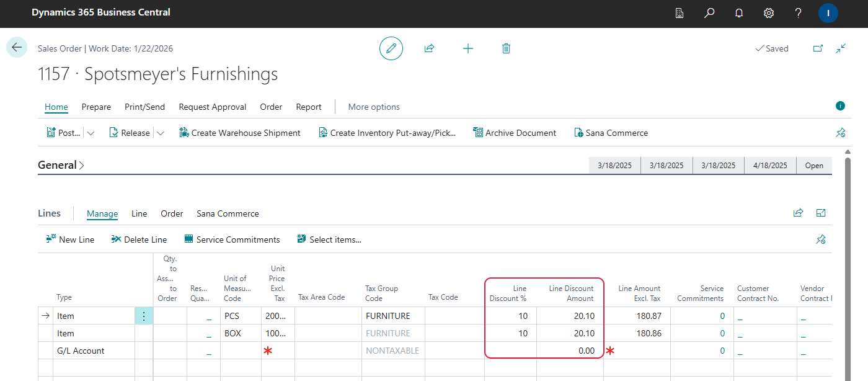868x381 pixels.
Task: Delete the sales order with trash icon
Action: (x=507, y=48)
